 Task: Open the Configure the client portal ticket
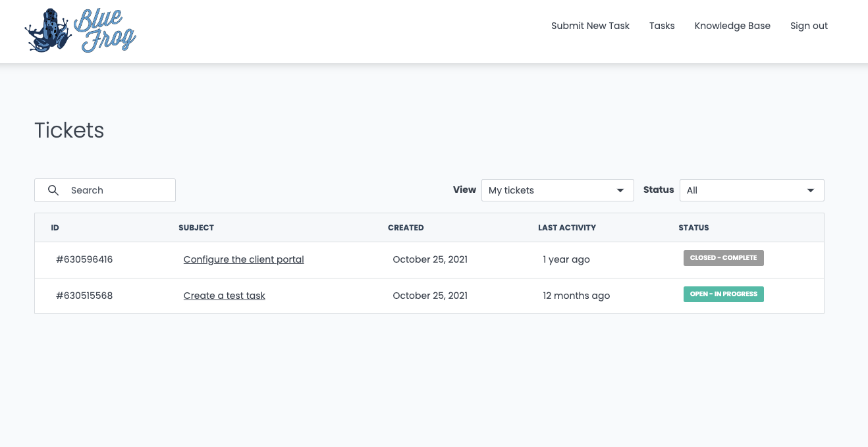(x=243, y=259)
